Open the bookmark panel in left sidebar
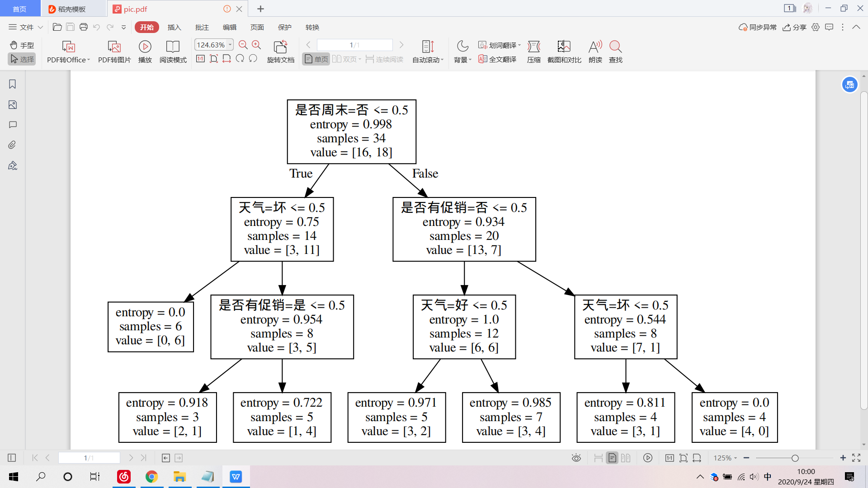 13,84
